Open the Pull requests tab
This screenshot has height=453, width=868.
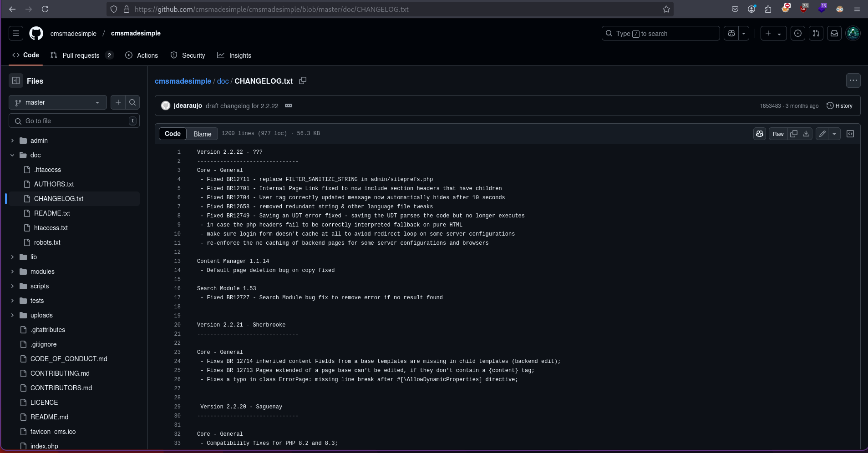82,55
